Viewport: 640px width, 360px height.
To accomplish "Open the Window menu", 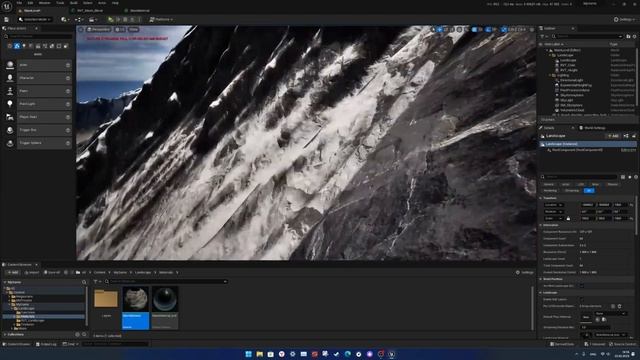I will pos(44,3).
